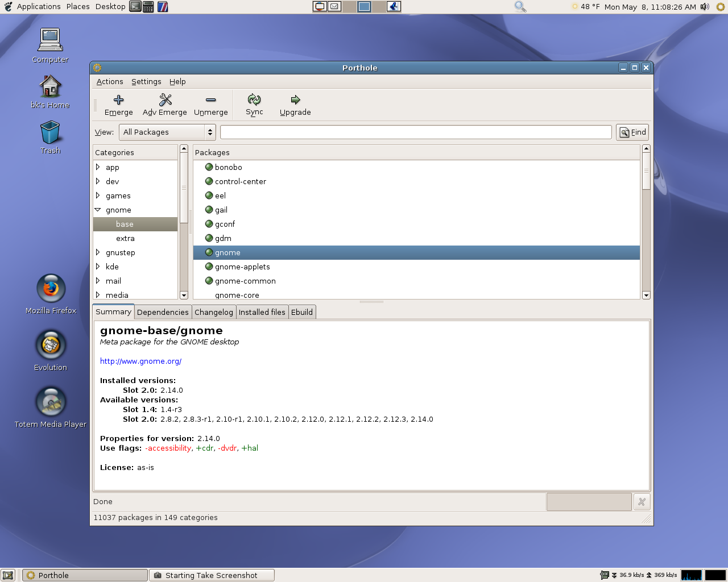This screenshot has width=728, height=582.
Task: Click the Emerge plus icon
Action: click(118, 100)
